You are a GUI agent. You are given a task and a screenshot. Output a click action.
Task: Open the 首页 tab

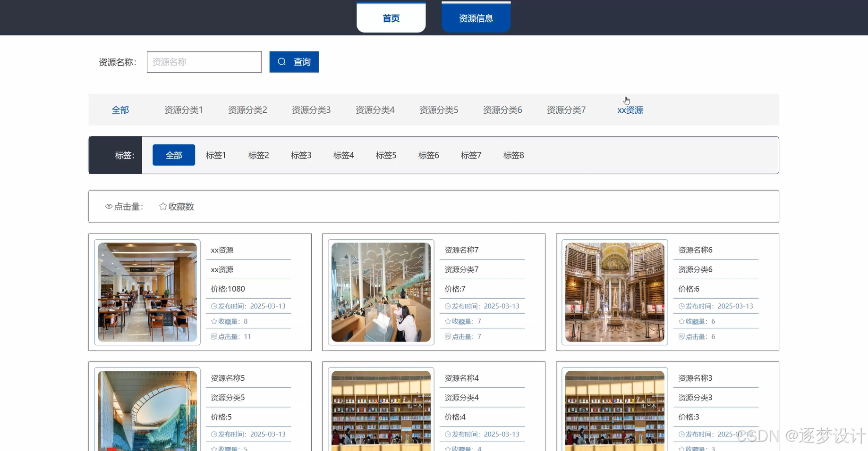[x=391, y=18]
